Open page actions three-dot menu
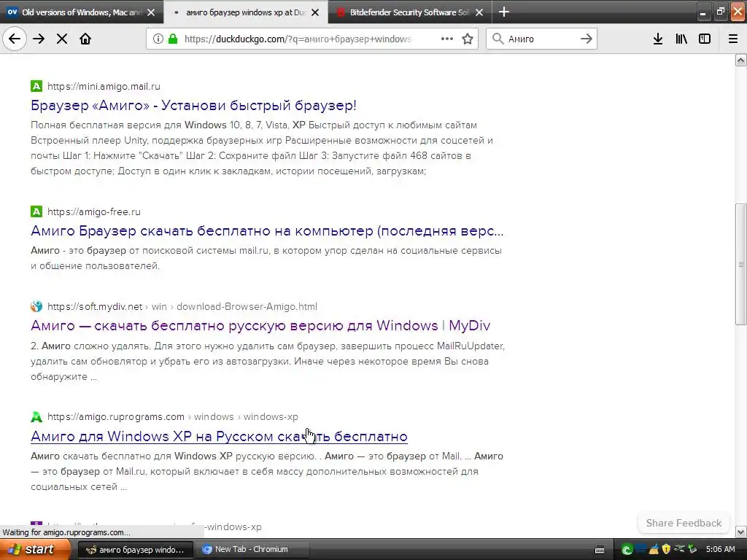This screenshot has width=747, height=560. (x=447, y=39)
